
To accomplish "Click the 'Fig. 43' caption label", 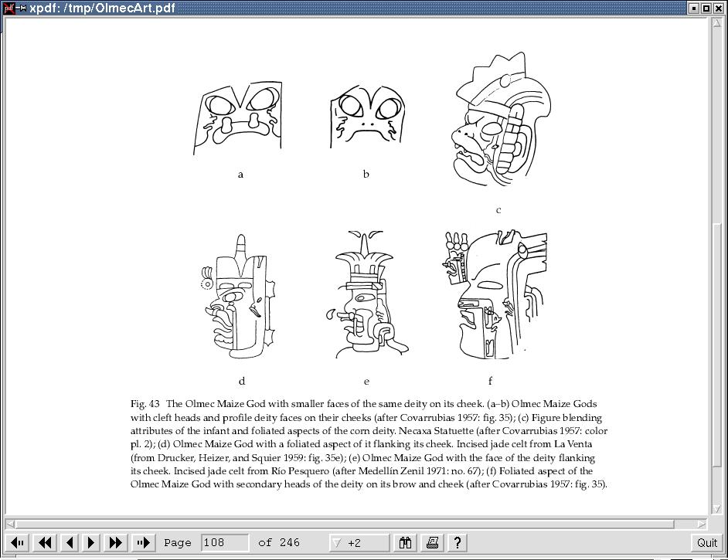I will pyautogui.click(x=145, y=404).
